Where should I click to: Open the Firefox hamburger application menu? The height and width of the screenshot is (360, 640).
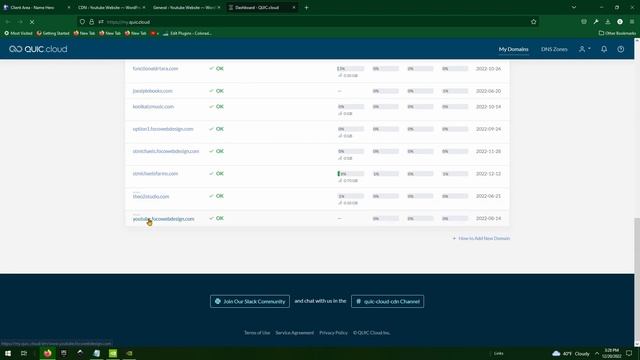click(x=632, y=22)
